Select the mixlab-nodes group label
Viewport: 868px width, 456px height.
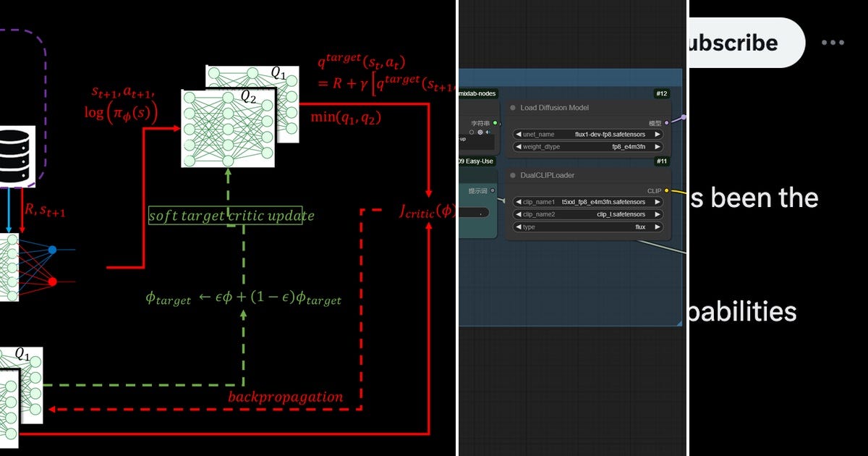coord(476,93)
